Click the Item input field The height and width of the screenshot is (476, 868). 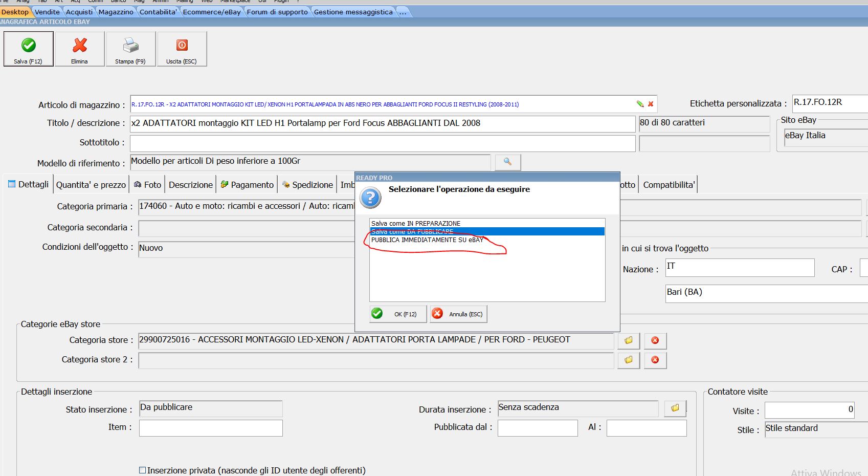point(211,428)
